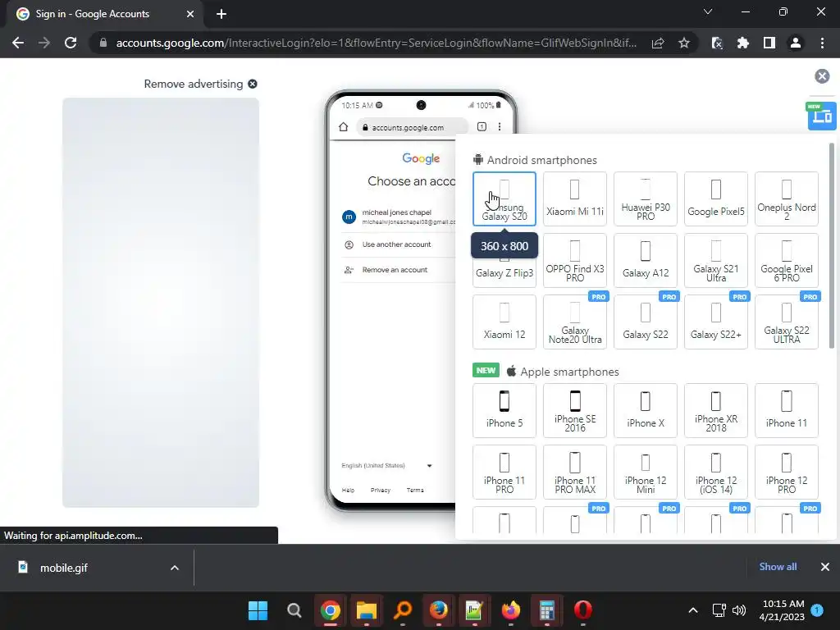Viewport: 840px width, 630px height.
Task: Select the Galaxy Note20 Ultra device
Action: [x=575, y=322]
